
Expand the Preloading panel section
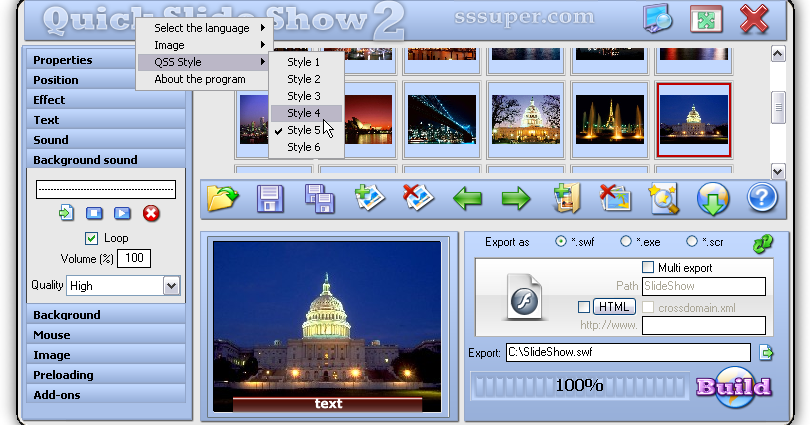point(106,375)
